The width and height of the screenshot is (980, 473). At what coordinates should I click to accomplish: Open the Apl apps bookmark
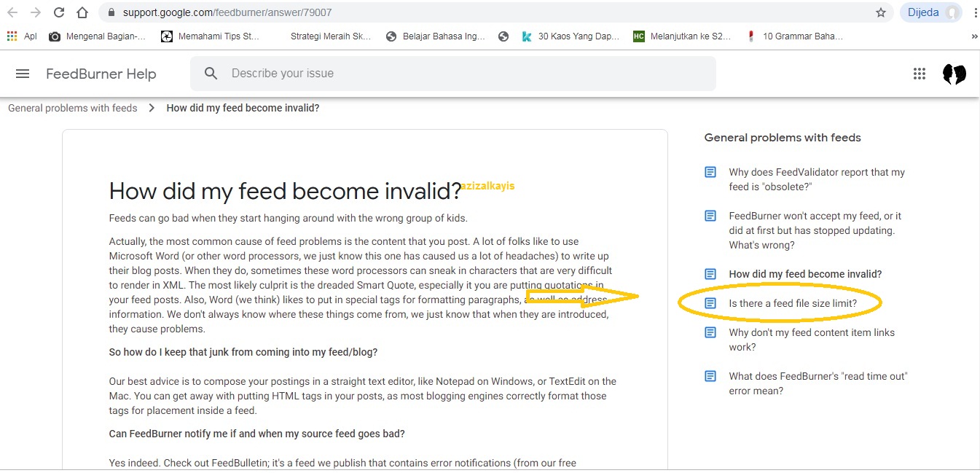pos(22,36)
